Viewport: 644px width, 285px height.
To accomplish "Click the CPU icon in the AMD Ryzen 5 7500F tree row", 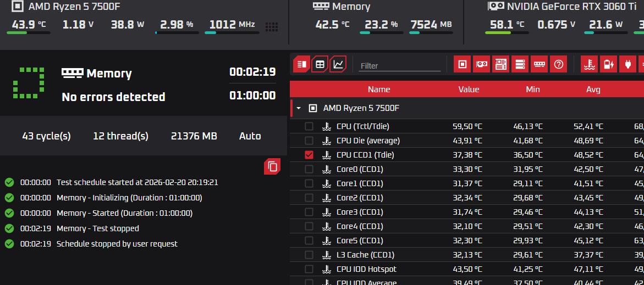I will click(x=313, y=108).
